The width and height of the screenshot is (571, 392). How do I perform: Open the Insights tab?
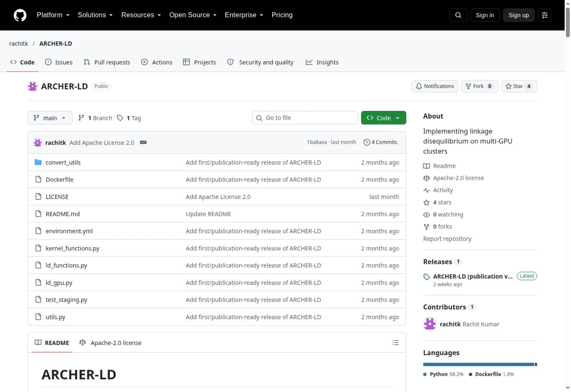point(322,62)
